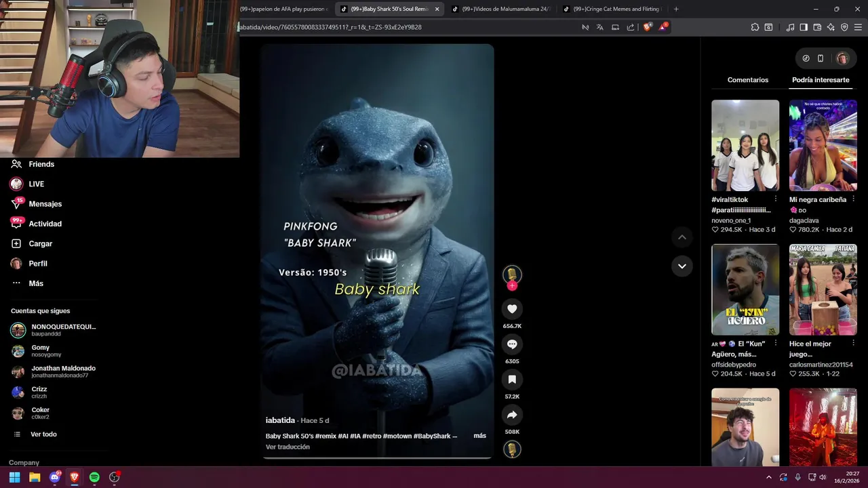Open the browser hamburger menu

(858, 27)
